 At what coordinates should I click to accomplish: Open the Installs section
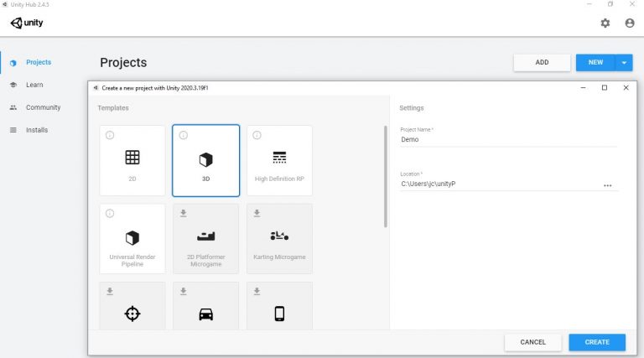pos(37,130)
